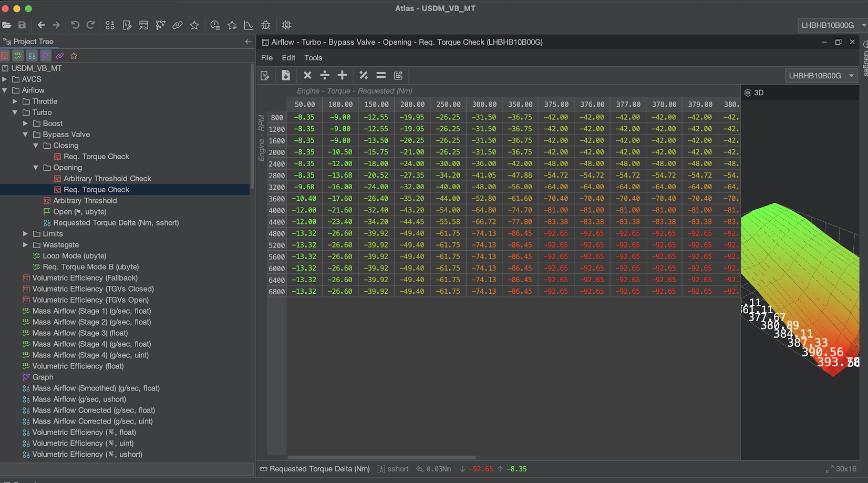Click the chip processor icon in main toolbar
868x483 pixels.
tap(286, 25)
